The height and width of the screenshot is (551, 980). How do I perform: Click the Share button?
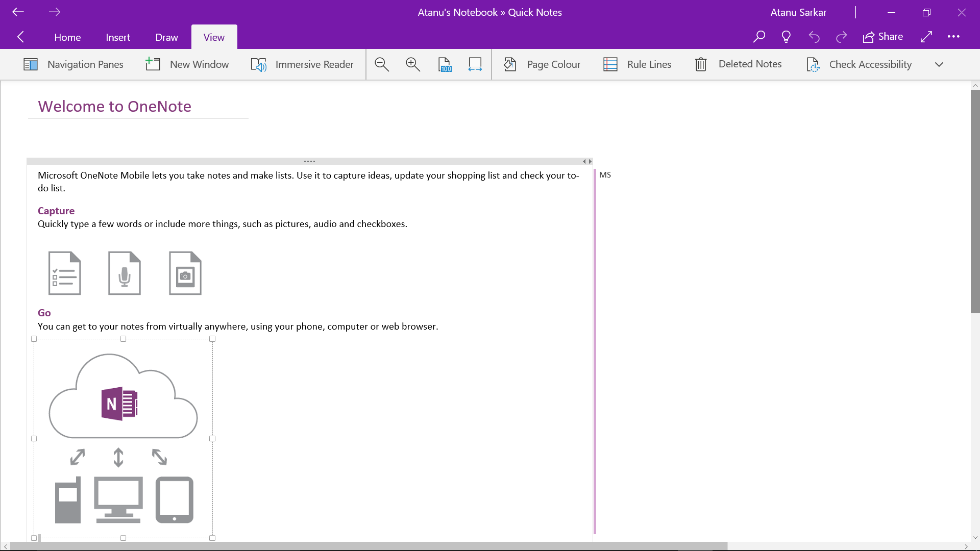[883, 37]
